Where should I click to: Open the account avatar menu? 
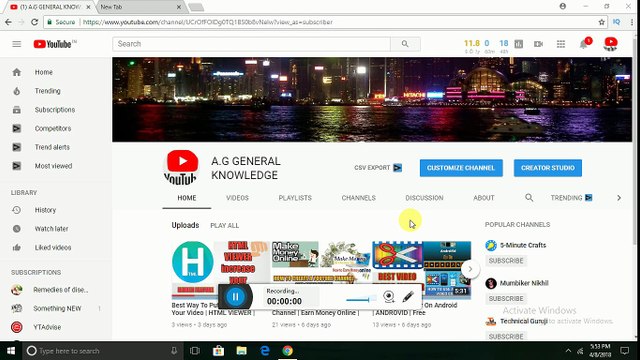click(611, 44)
